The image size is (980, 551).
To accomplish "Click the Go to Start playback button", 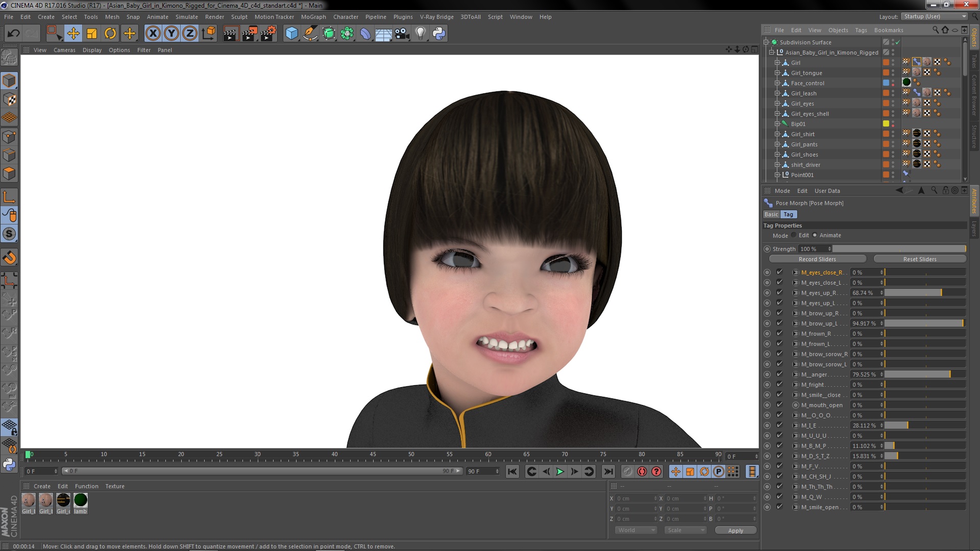I will click(512, 471).
